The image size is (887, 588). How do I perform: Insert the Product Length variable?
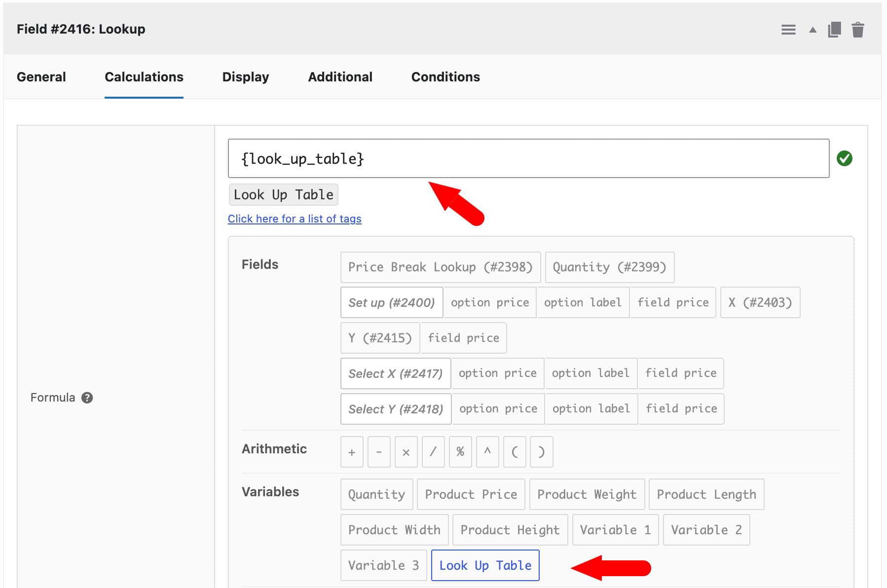coord(706,494)
